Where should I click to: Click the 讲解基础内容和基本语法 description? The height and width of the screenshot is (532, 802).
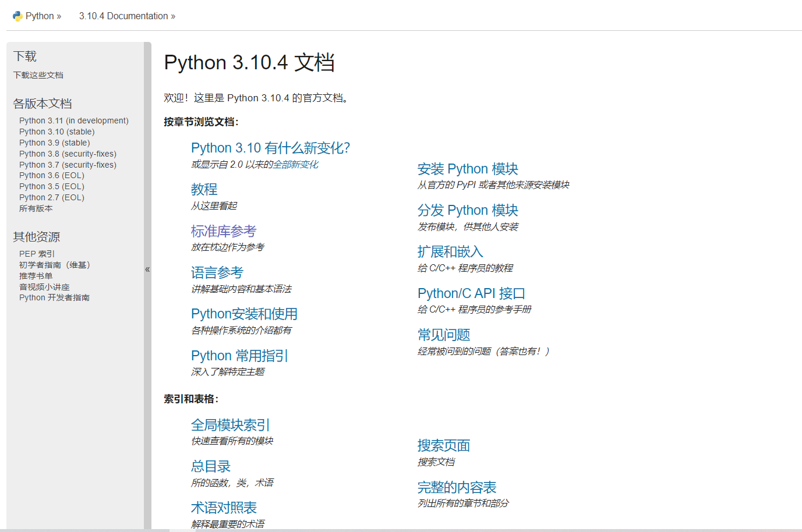tap(241, 289)
